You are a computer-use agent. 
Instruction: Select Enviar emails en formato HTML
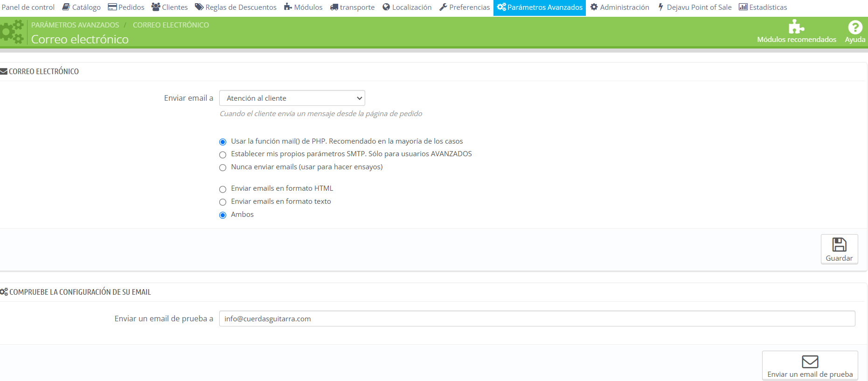tap(222, 189)
